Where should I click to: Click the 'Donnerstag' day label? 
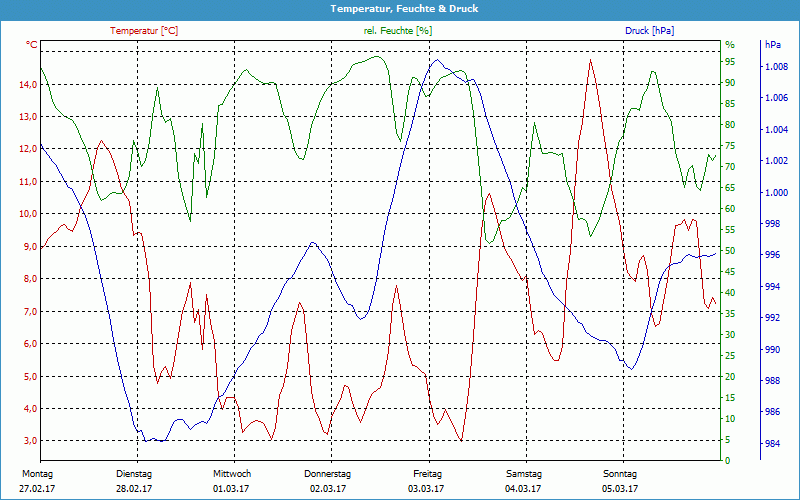[x=328, y=474]
